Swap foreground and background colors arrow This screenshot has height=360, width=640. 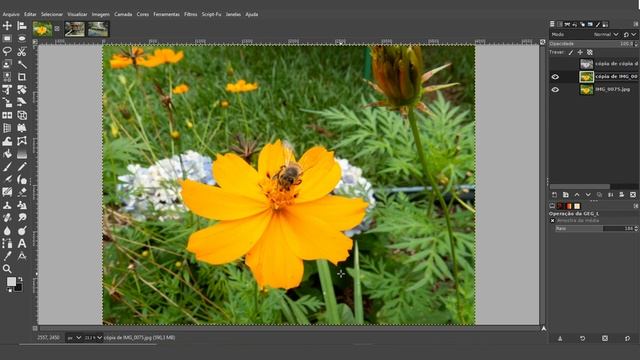(20, 279)
